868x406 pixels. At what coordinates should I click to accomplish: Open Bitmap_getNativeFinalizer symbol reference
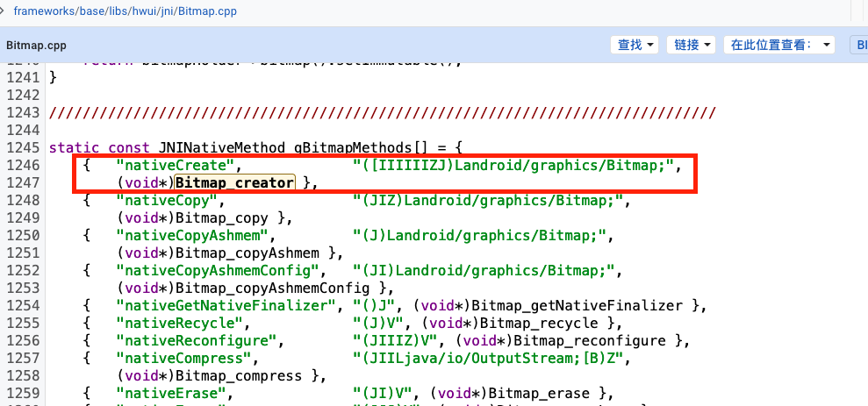pyautogui.click(x=577, y=306)
